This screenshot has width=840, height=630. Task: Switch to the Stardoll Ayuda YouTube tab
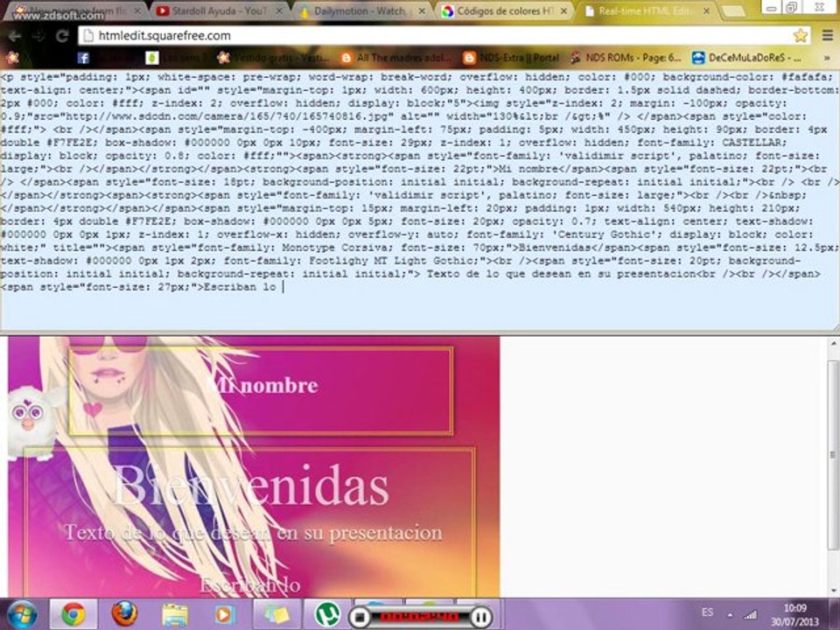(218, 10)
